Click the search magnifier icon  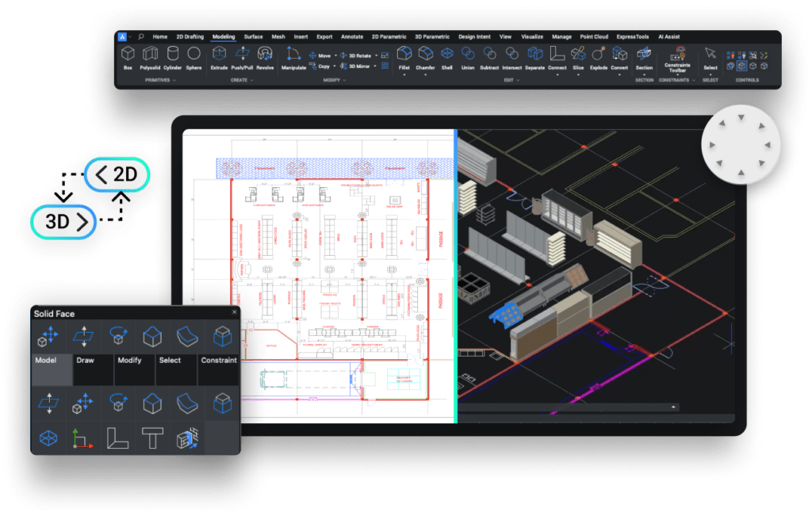[141, 36]
